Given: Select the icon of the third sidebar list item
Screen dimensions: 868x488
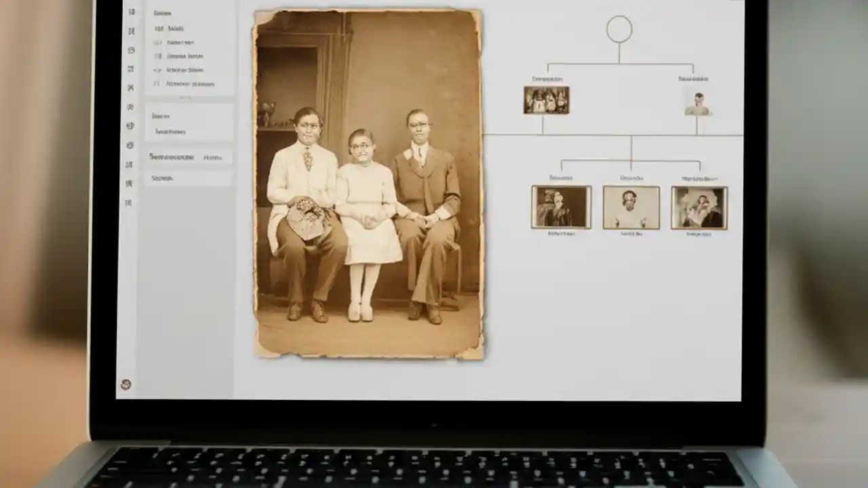Looking at the screenshot, I should pyautogui.click(x=157, y=56).
